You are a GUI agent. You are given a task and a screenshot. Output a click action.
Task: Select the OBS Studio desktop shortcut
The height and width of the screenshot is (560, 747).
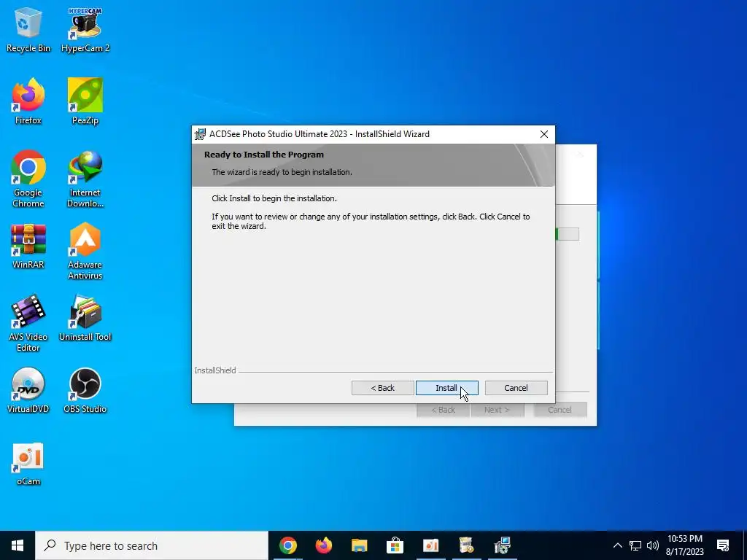[x=85, y=391]
